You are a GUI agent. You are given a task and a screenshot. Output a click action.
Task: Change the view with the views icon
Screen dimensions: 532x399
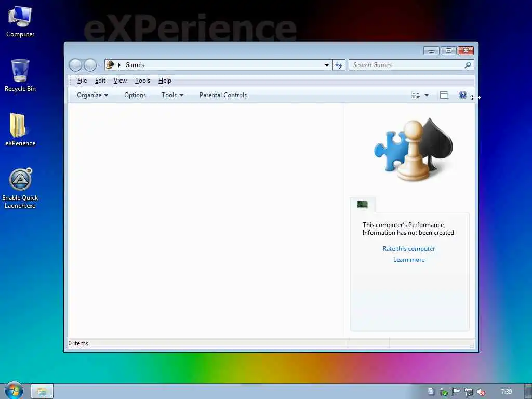coord(415,96)
